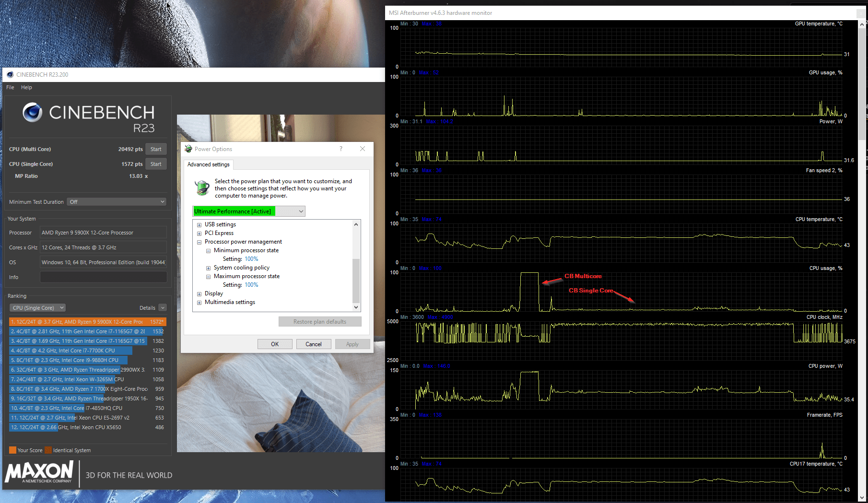Screen dimensions: 868x503
Task: Select the Advanced settings tab
Action: click(x=209, y=164)
